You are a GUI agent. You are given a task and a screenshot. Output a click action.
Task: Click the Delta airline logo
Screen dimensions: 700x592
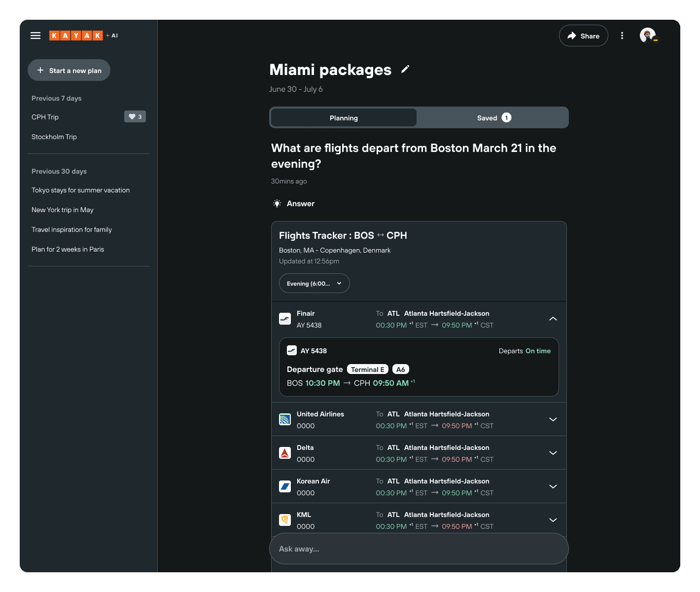pos(285,453)
